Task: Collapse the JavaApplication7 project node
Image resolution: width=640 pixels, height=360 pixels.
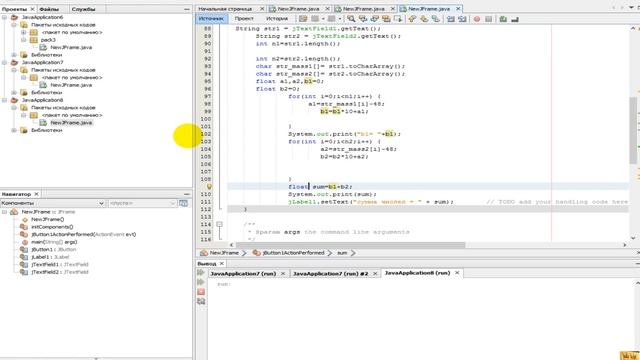Action: pos(4,62)
